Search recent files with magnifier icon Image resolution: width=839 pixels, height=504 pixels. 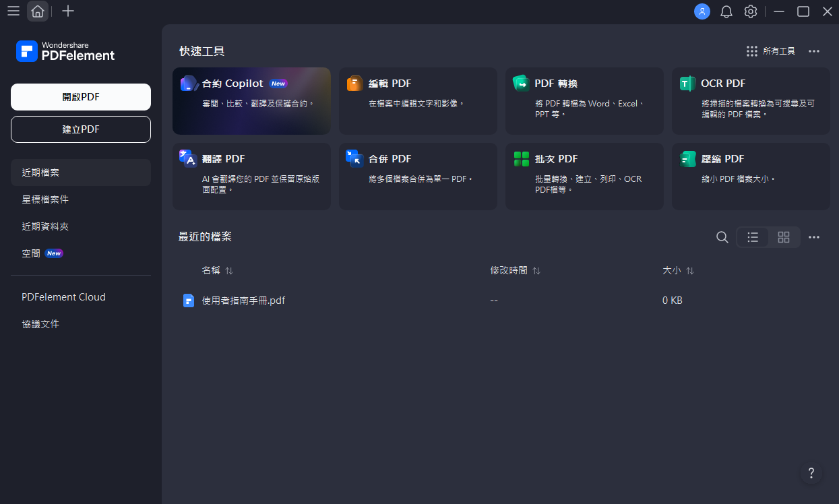click(722, 237)
